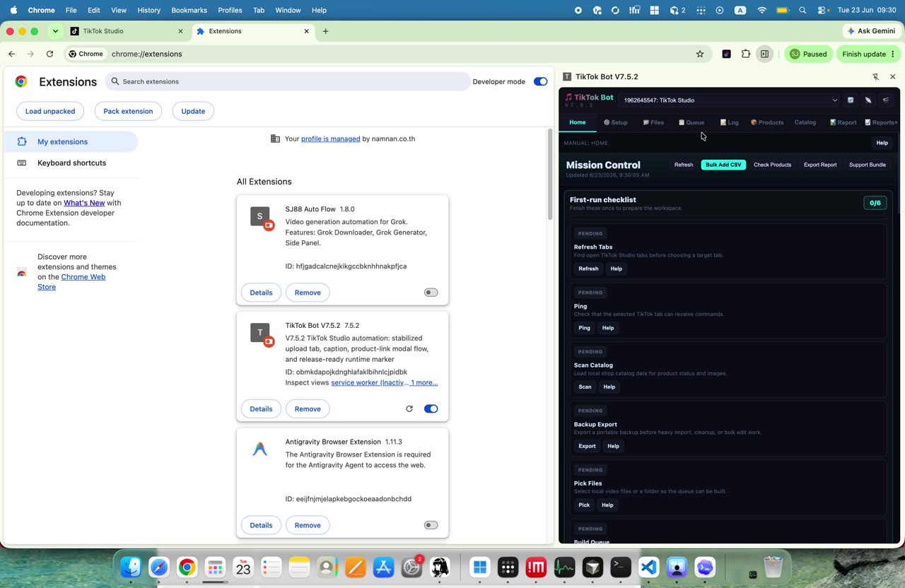Open Finder from the dock
The image size is (905, 588).
coord(131,567)
